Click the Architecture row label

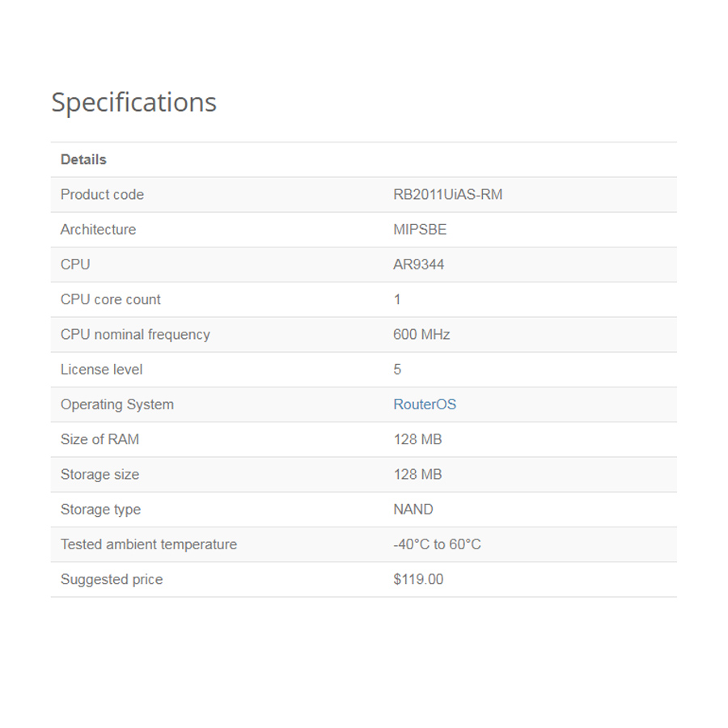(99, 230)
